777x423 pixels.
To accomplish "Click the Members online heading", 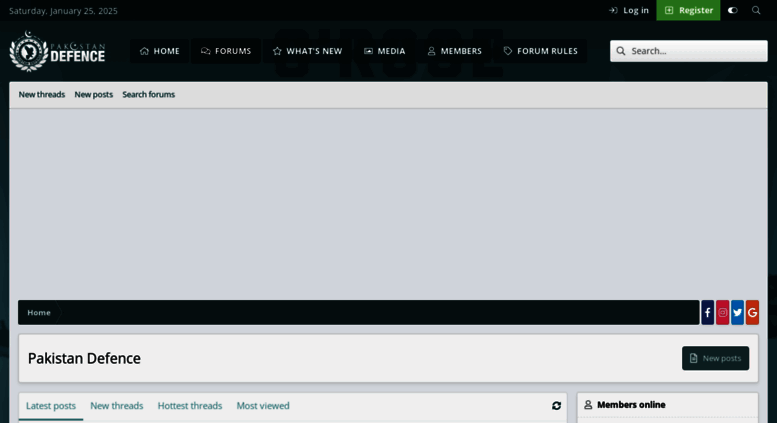I will coord(631,405).
